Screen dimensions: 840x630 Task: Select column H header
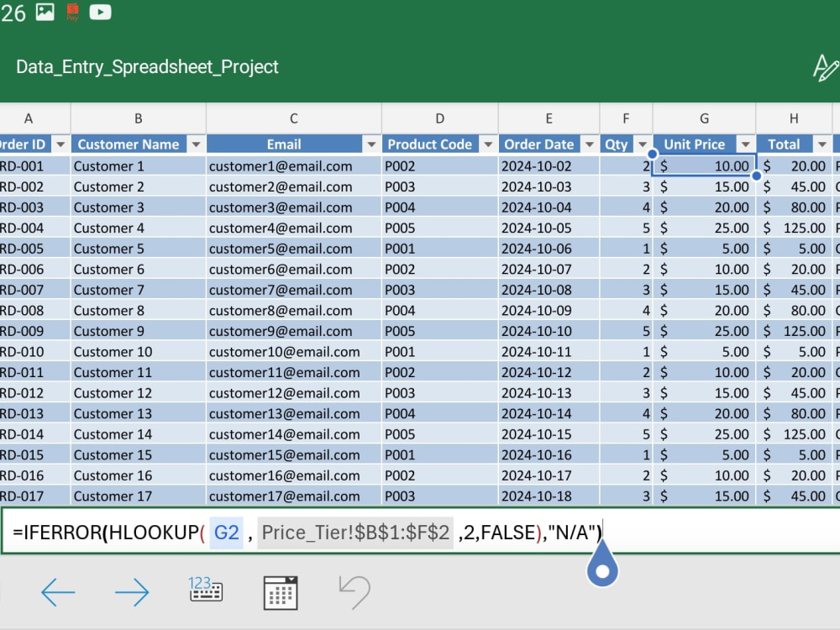tap(794, 118)
